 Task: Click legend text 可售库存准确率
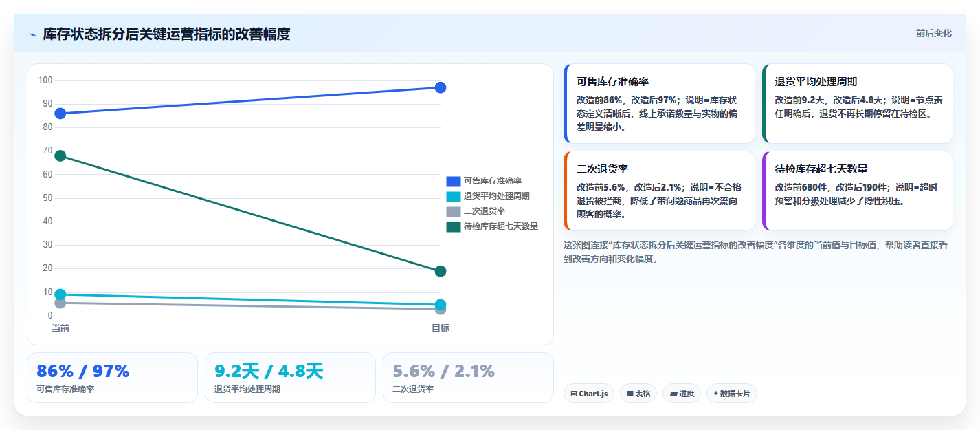493,181
